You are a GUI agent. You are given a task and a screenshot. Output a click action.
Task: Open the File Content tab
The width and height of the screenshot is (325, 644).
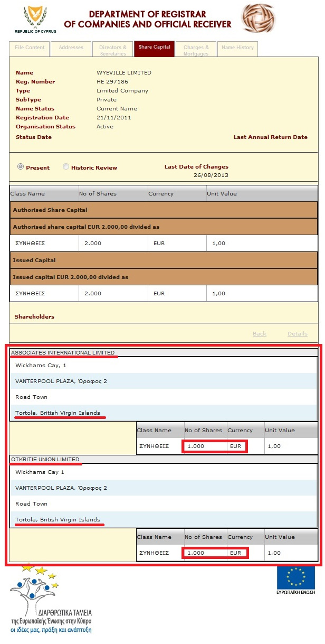(x=30, y=48)
